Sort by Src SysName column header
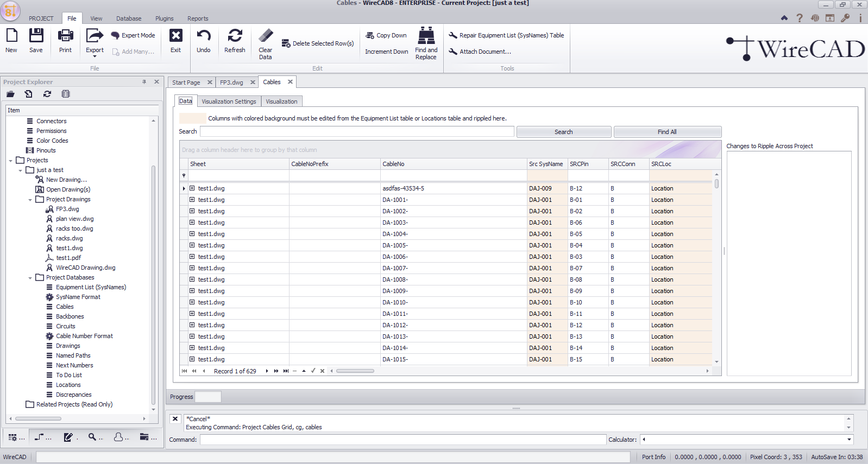This screenshot has height=464, width=868. (547, 164)
